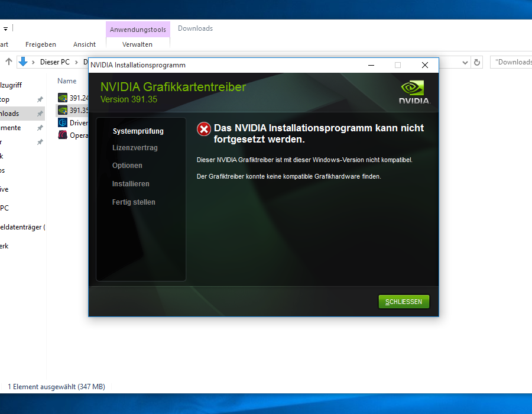Click the red error icon in installer

tap(204, 129)
